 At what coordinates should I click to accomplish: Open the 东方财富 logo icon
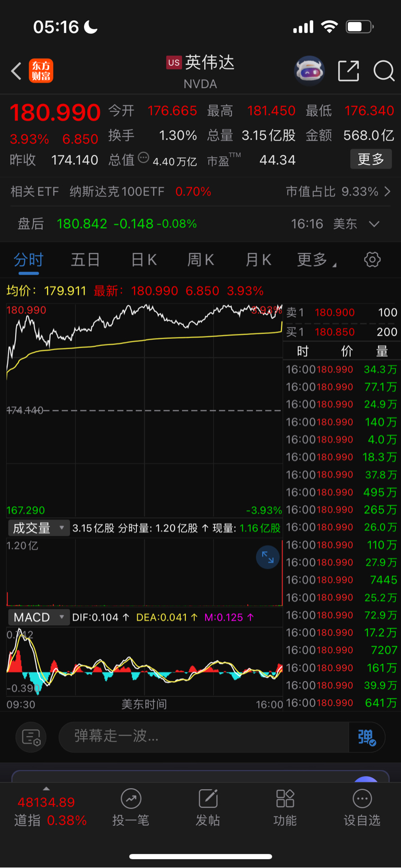[41, 71]
